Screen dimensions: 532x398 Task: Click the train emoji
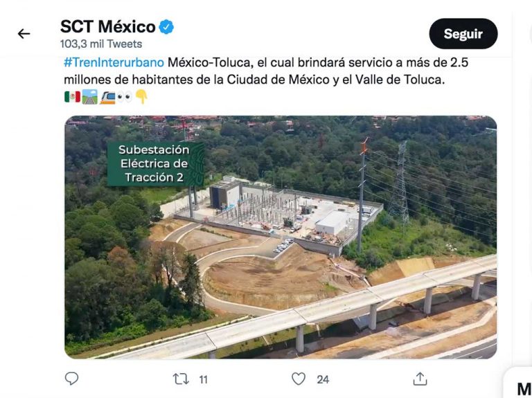(x=107, y=98)
